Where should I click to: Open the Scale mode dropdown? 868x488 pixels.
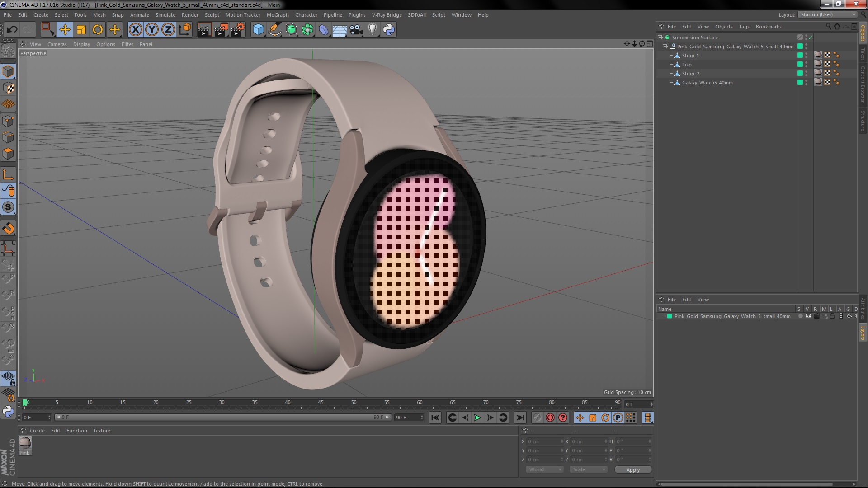(x=589, y=469)
